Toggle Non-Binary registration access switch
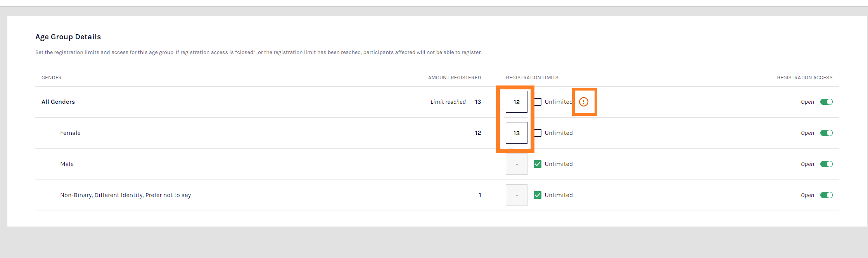868x258 pixels. click(x=826, y=195)
